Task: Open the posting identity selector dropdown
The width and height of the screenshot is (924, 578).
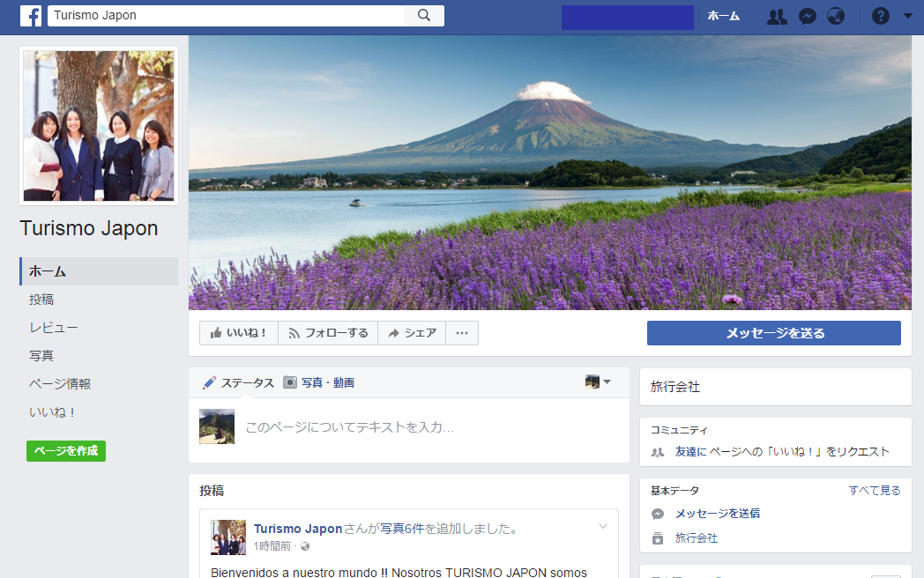Action: [x=598, y=382]
